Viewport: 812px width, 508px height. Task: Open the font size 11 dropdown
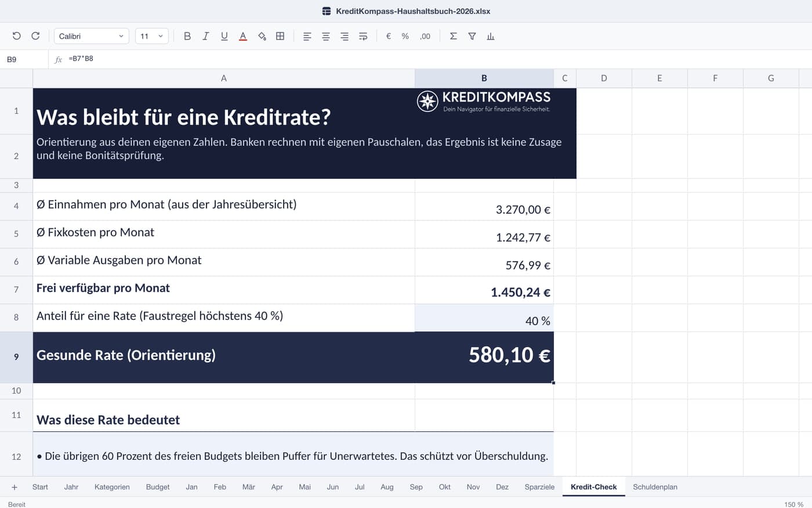pos(152,36)
